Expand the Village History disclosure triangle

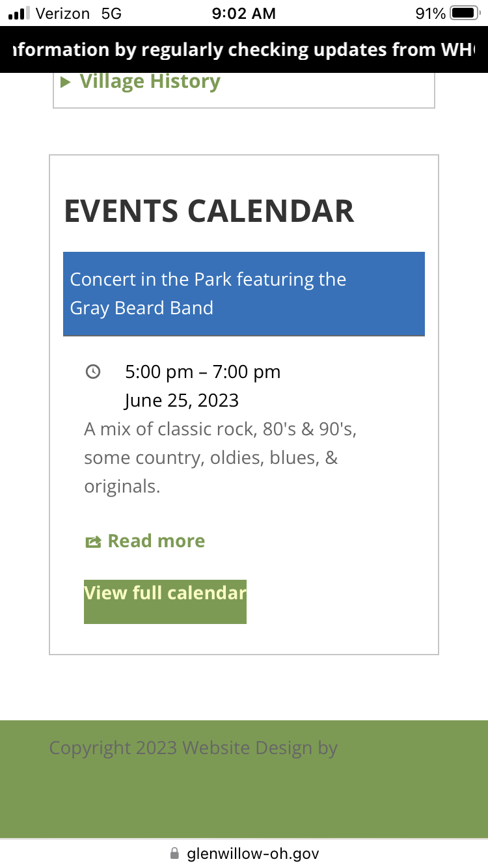pyautogui.click(x=65, y=82)
